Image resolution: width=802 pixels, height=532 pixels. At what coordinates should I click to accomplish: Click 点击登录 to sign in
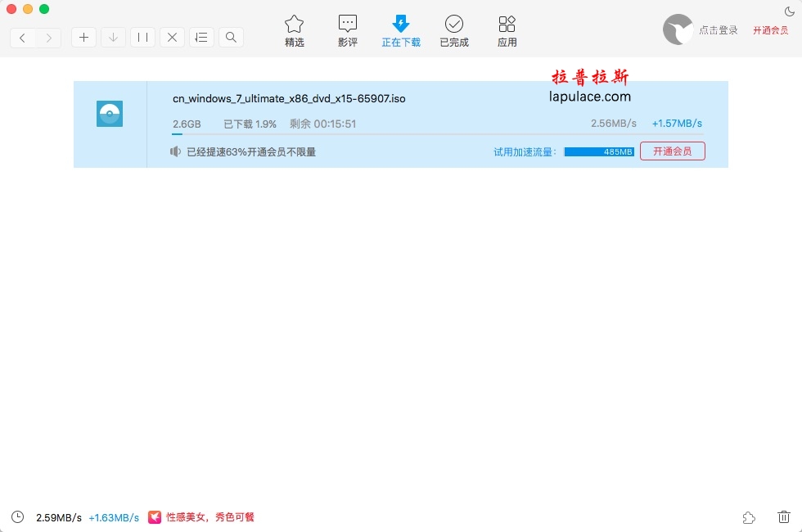click(718, 30)
